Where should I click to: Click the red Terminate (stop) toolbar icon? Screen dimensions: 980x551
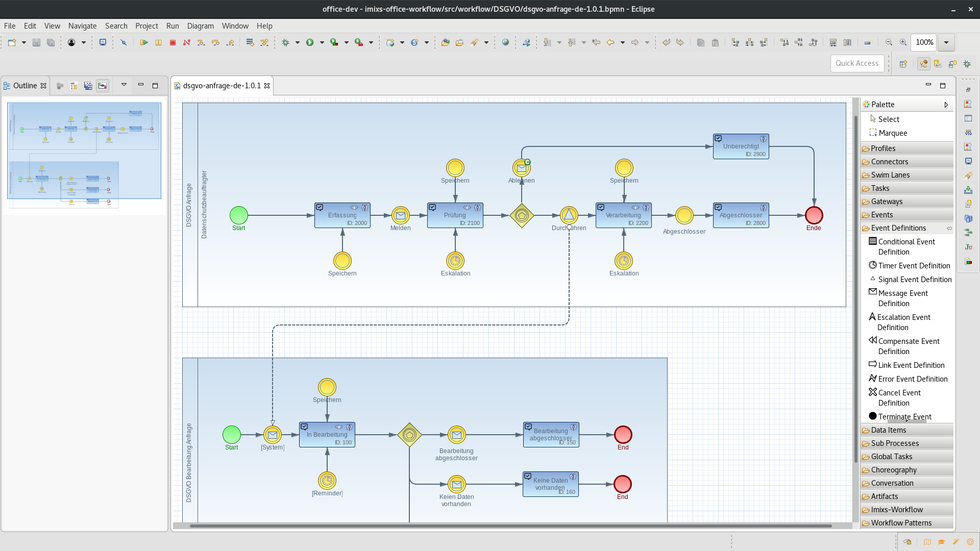pos(173,43)
